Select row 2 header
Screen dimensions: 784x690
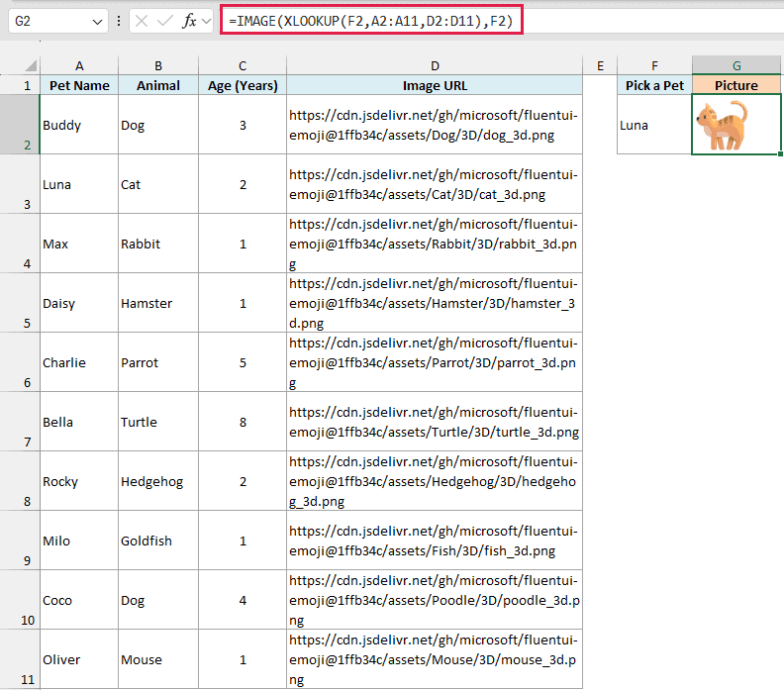coord(20,125)
